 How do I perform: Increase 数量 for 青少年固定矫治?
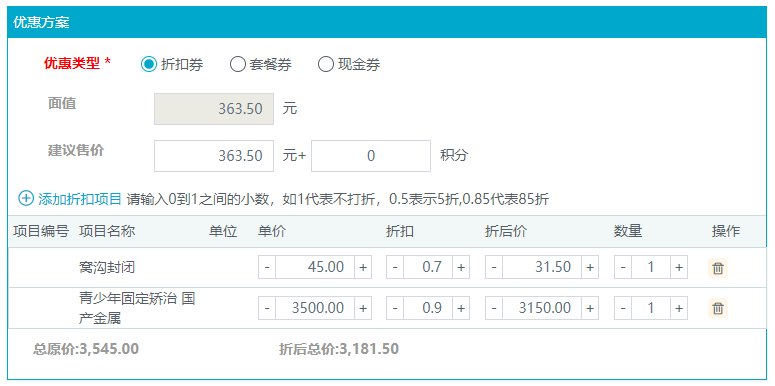679,308
